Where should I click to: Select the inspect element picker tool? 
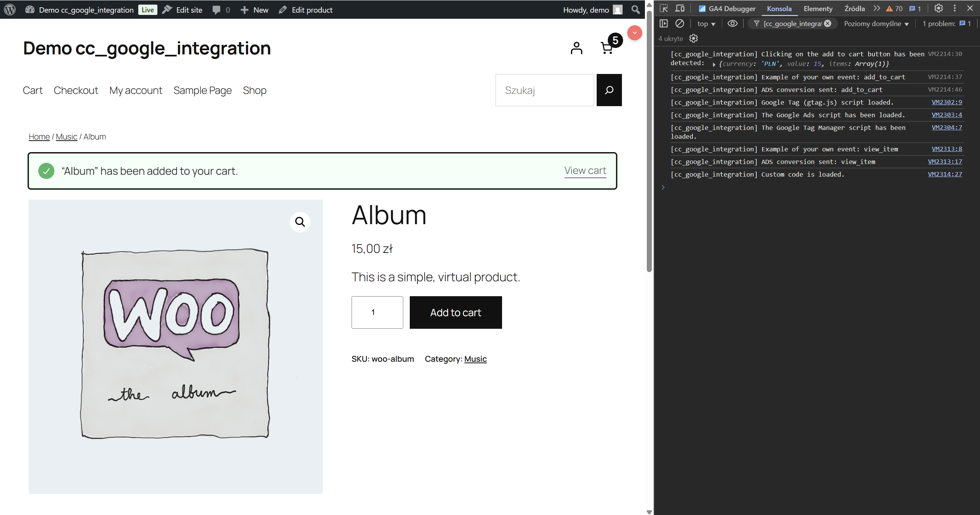coord(664,8)
